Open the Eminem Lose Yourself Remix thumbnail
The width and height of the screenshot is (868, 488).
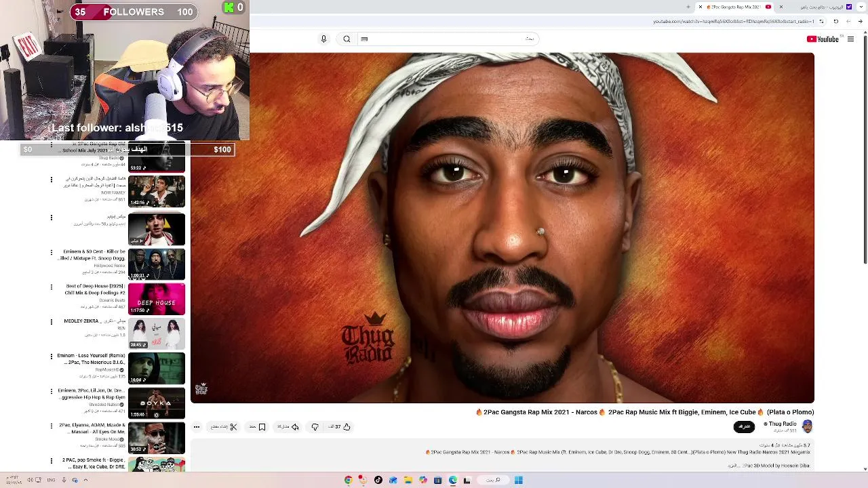[x=157, y=369]
